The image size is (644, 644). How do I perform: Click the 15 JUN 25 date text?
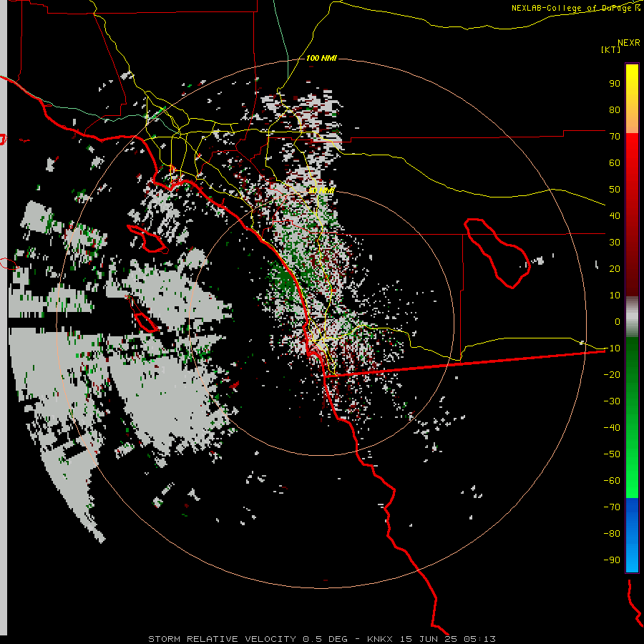coord(429,639)
